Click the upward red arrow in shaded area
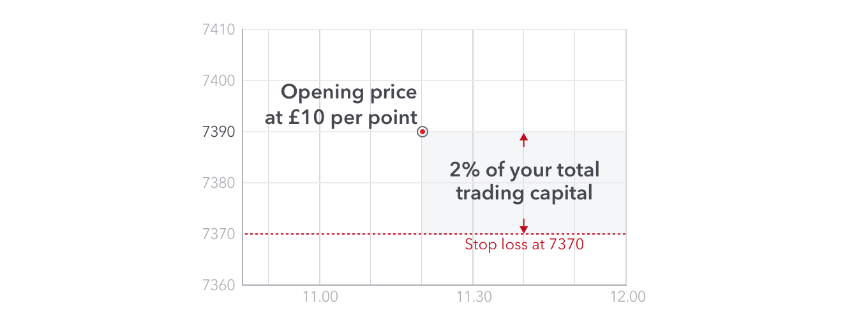The height and width of the screenshot is (326, 868). [524, 140]
